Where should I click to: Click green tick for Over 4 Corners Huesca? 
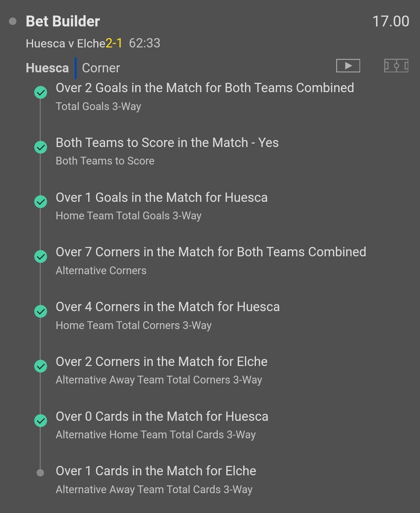[x=40, y=312]
